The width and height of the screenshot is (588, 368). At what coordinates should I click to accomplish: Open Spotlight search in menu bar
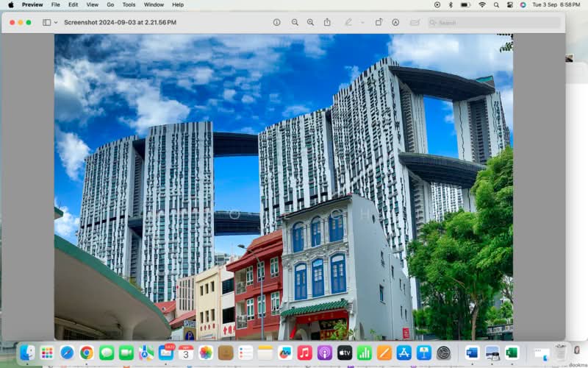coord(497,5)
